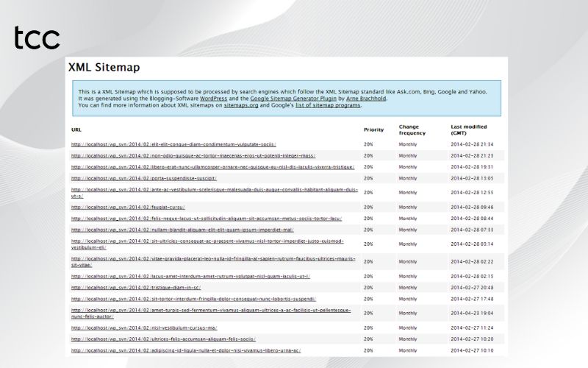Screen dimensions: 588x368
Task: Click Monthly in the nisl-vestibulum-cursus-ma row
Action: pos(408,328)
